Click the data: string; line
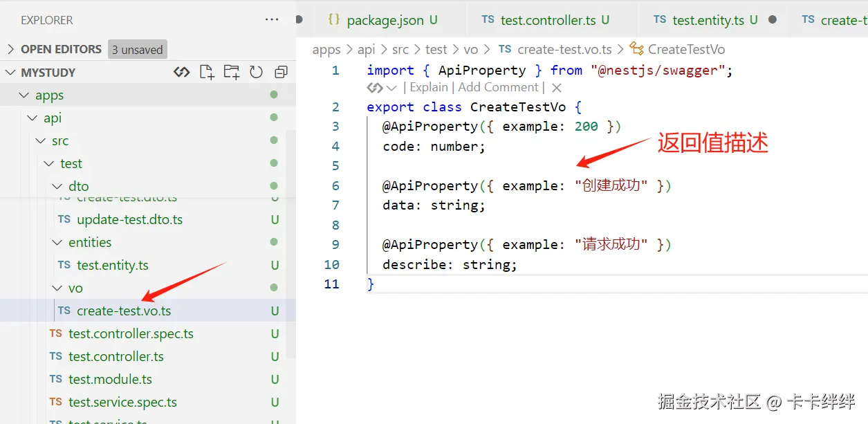This screenshot has width=868, height=424. point(434,205)
